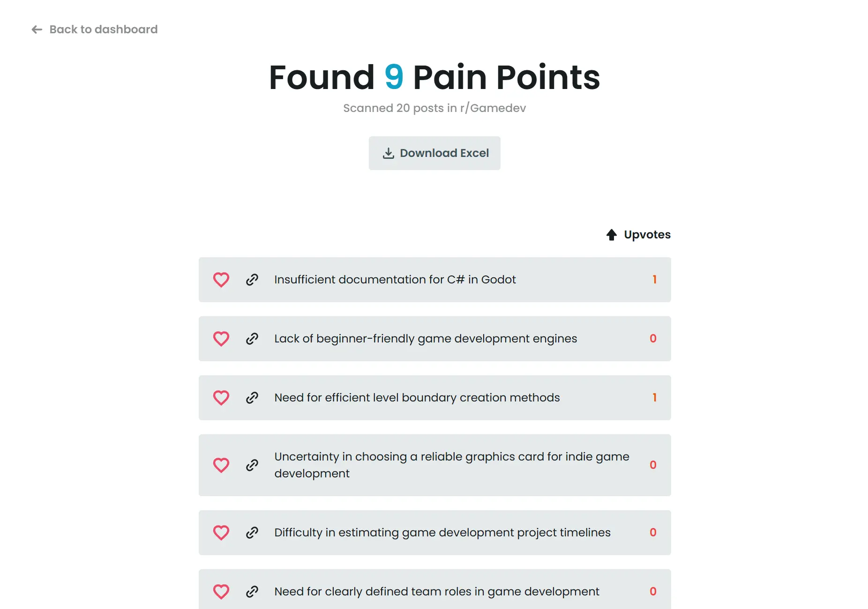Open link for beginner-friendly engines item

252,339
